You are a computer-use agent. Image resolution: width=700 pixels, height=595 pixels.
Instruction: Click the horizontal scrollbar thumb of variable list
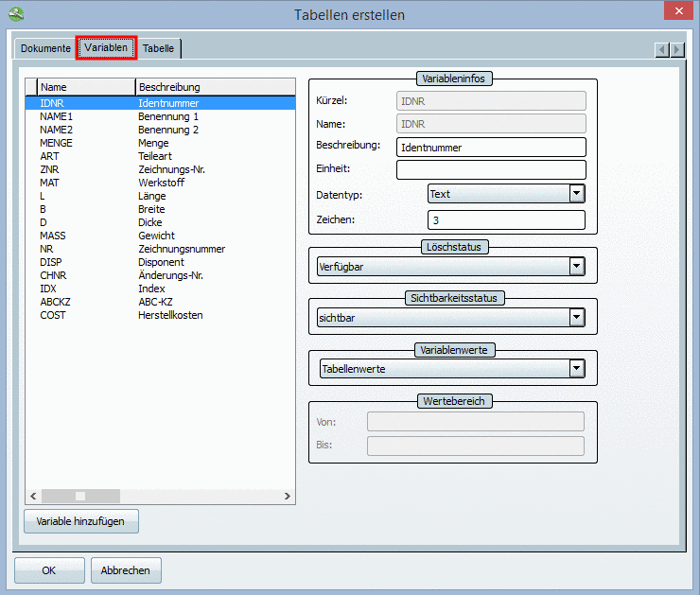point(80,496)
